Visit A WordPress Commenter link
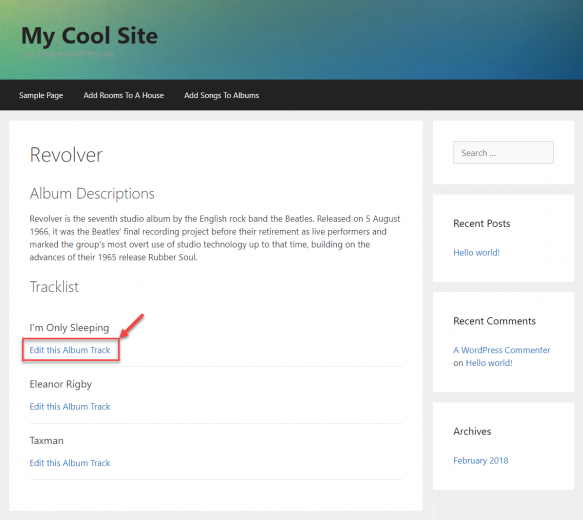583x520 pixels. click(502, 350)
